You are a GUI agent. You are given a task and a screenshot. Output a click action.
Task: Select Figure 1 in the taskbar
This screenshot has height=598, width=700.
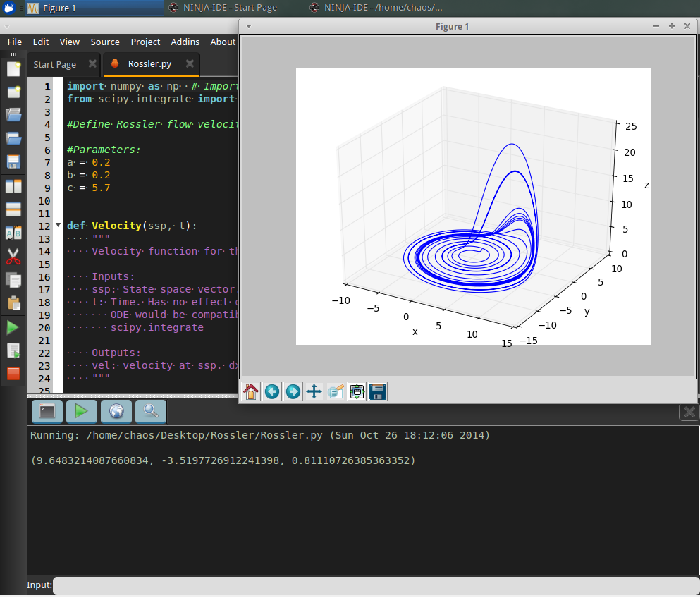pos(94,8)
